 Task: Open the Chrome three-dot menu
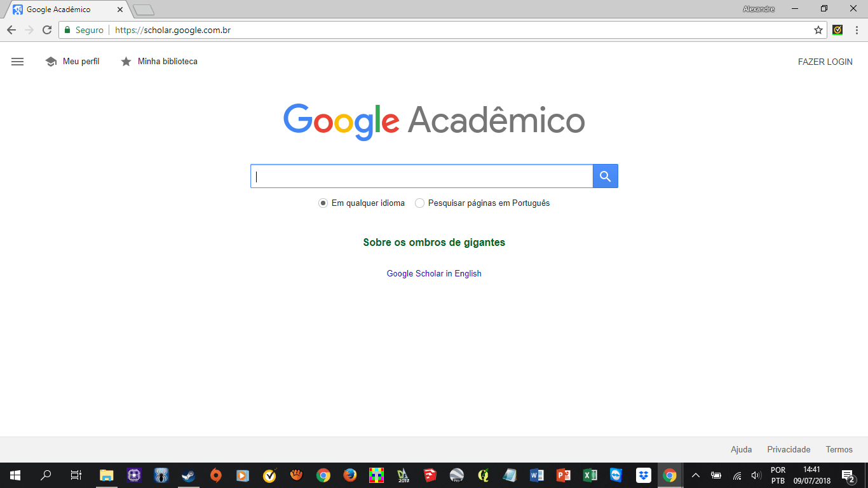[x=856, y=30]
